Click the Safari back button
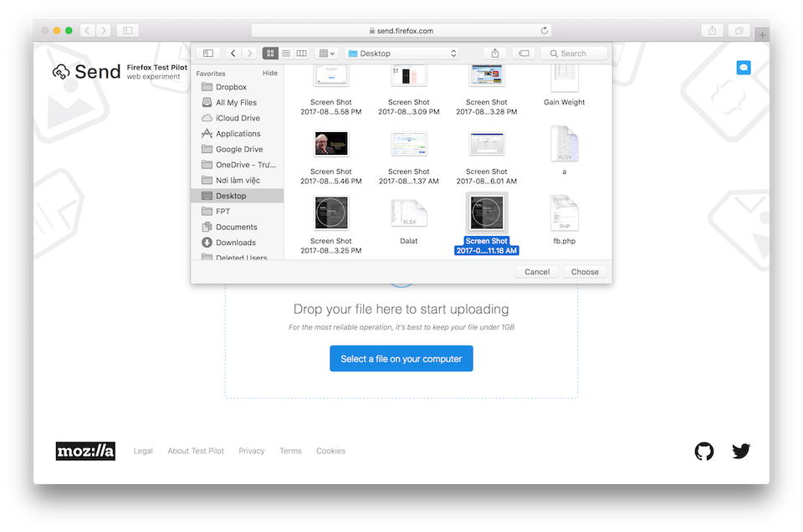 pyautogui.click(x=88, y=31)
